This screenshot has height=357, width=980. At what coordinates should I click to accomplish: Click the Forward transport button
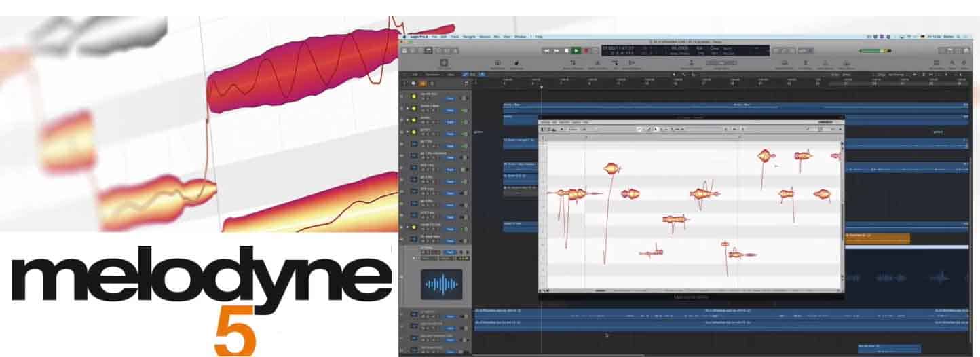point(557,51)
